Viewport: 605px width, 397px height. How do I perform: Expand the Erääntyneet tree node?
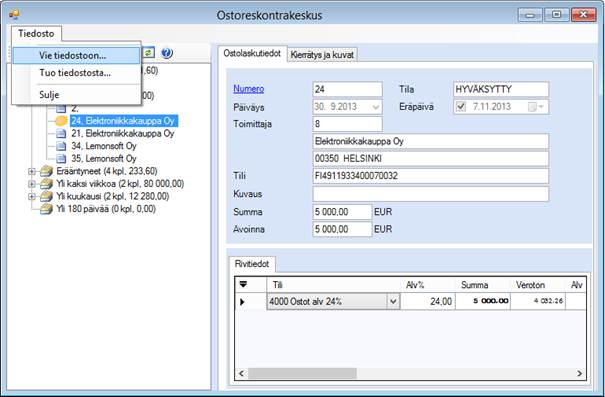32,171
